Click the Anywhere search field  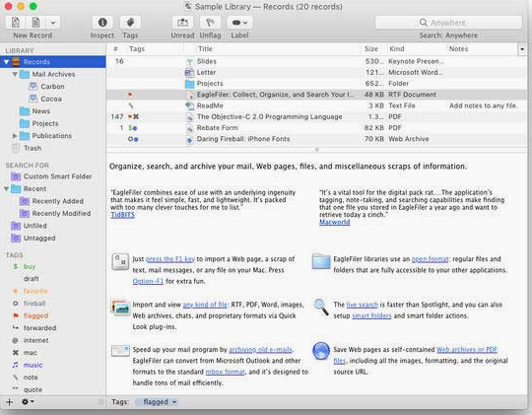[448, 23]
